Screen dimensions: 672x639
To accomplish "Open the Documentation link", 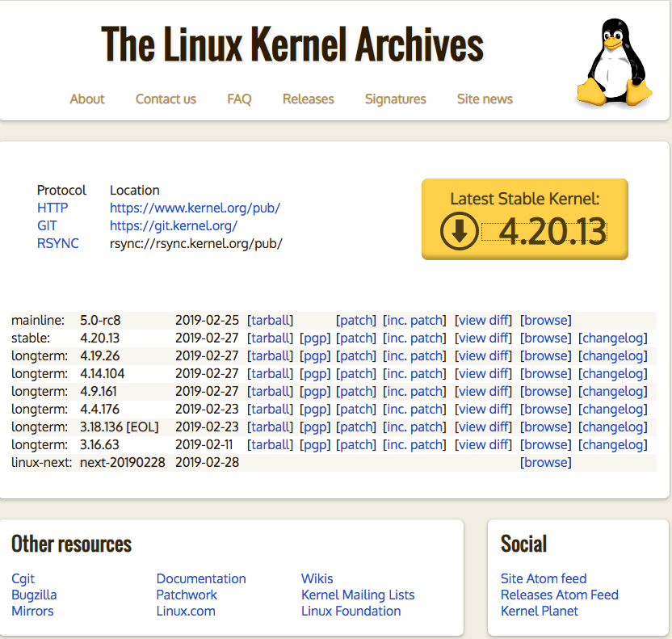I will [x=201, y=578].
